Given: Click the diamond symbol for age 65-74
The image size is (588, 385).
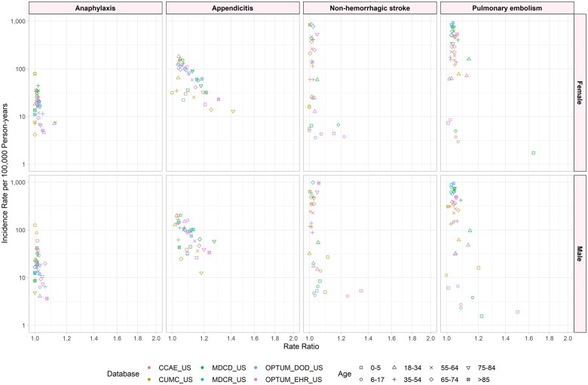Looking at the screenshot, I should (432, 380).
